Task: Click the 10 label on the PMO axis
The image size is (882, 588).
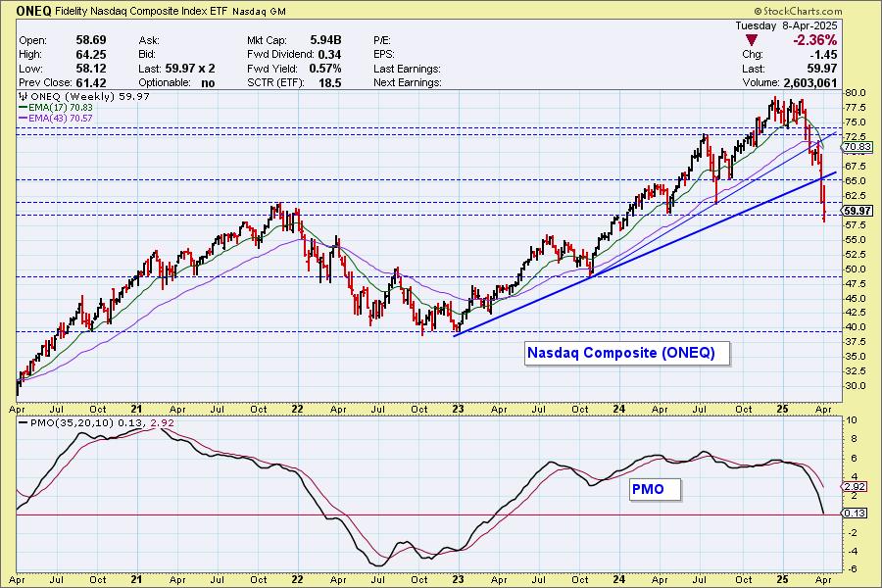Action: click(x=852, y=420)
